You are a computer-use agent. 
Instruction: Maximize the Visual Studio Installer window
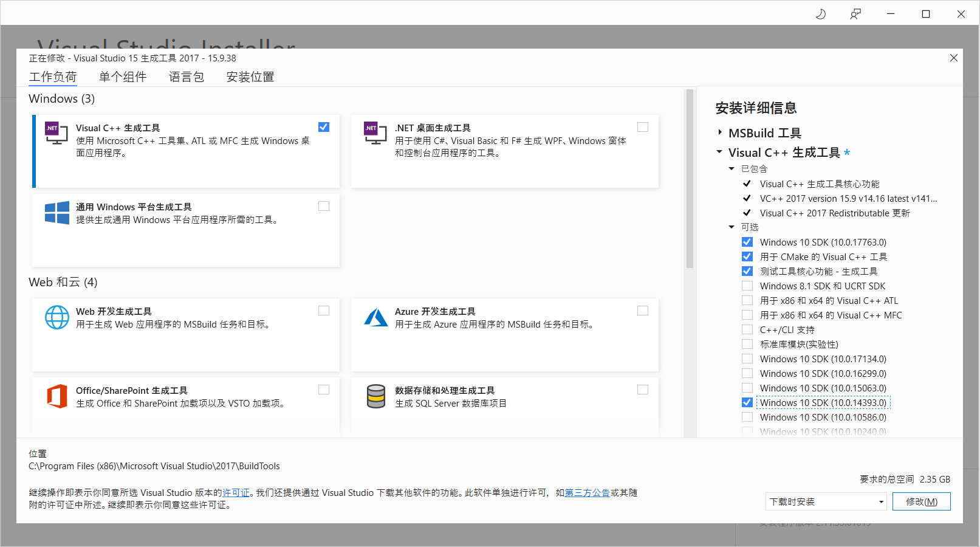[926, 14]
